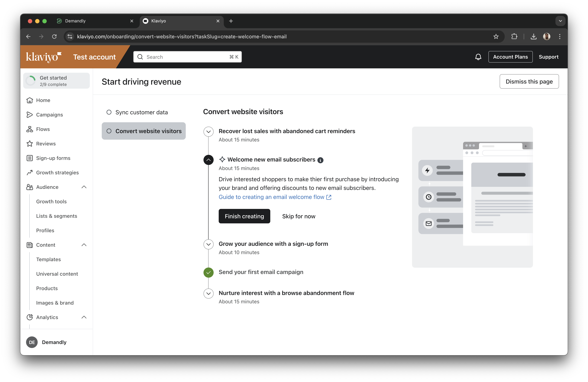
Task: Open Lists & segments menu item
Action: (x=57, y=216)
